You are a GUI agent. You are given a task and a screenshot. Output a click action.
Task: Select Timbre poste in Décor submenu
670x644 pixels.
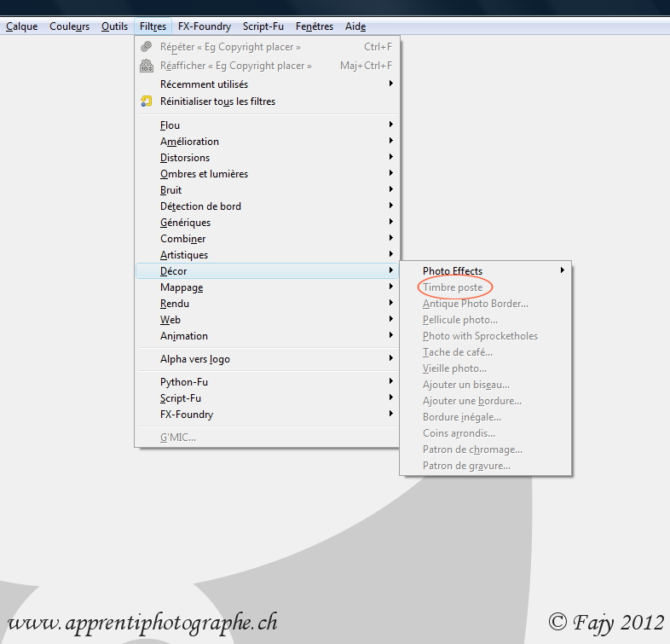453,287
